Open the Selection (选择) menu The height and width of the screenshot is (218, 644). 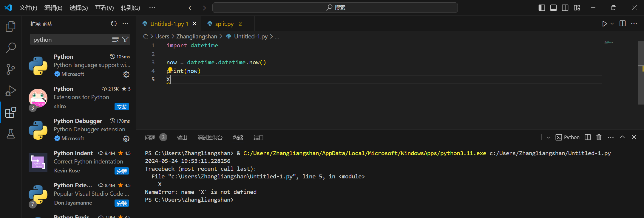[79, 8]
